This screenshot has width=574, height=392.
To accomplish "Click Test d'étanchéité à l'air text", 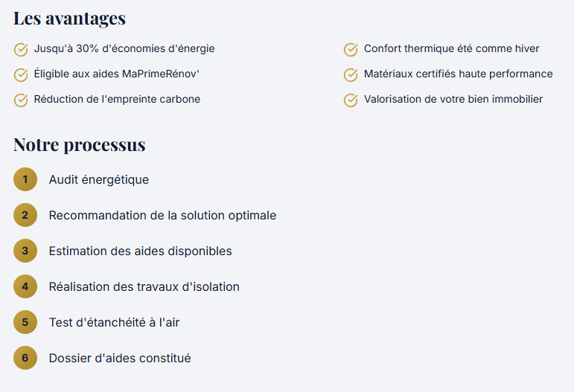I will pos(114,322).
